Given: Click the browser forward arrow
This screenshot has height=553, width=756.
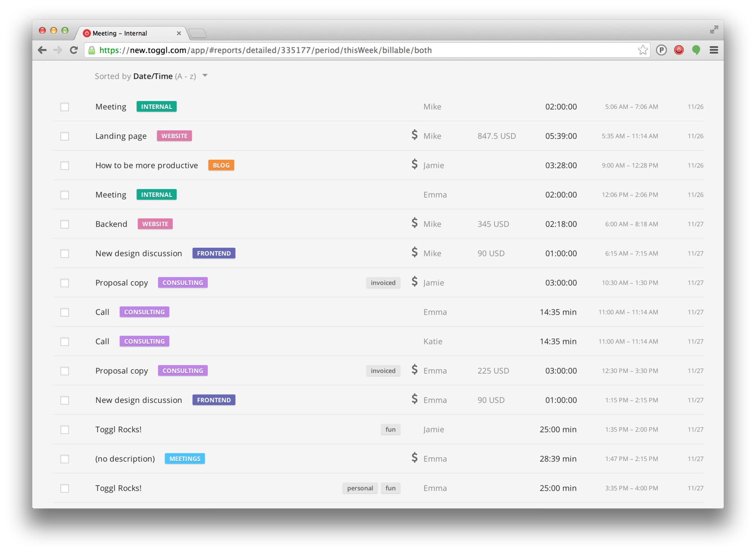Looking at the screenshot, I should pos(58,50).
